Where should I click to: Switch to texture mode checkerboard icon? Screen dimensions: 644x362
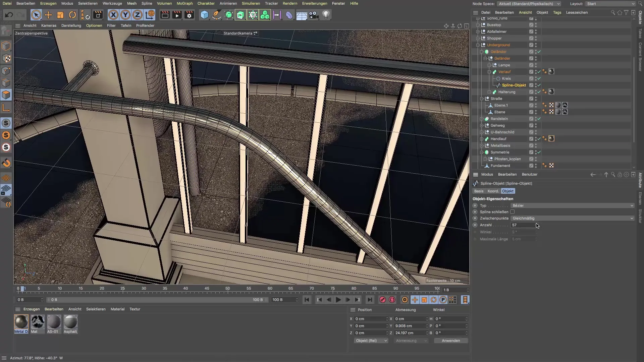[6, 58]
